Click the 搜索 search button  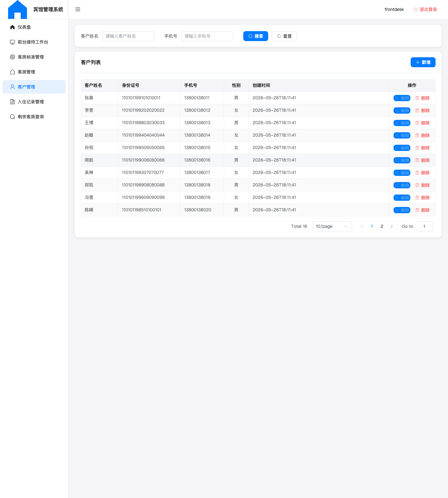pyautogui.click(x=256, y=36)
